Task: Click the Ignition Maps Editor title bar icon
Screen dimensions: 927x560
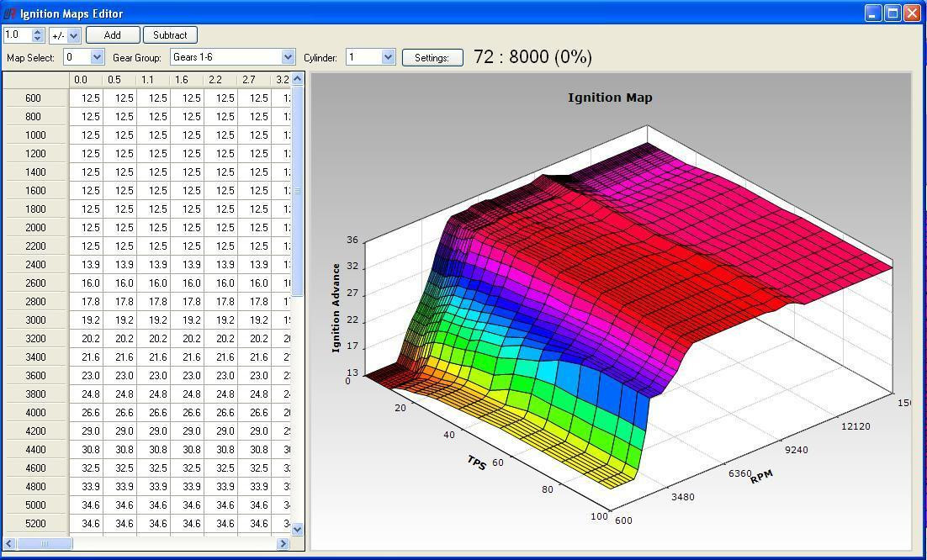Action: [8, 13]
